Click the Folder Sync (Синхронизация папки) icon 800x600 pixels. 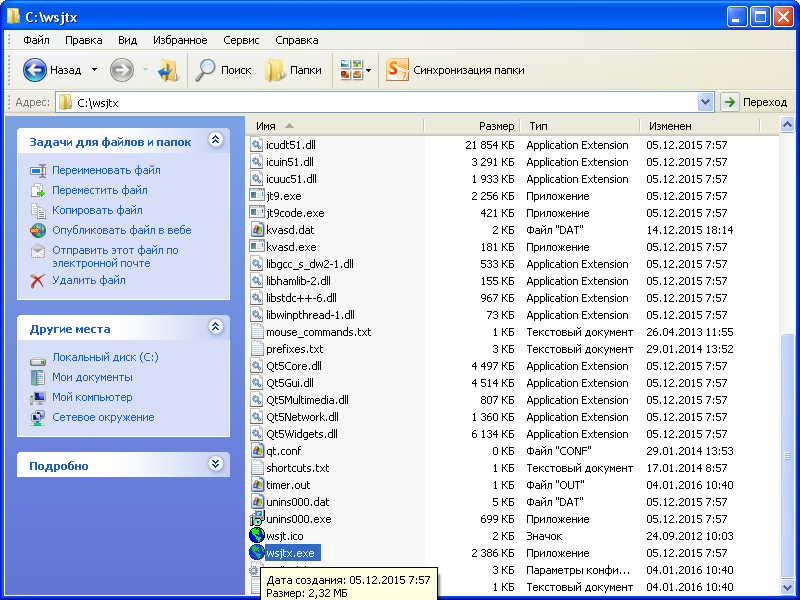tap(398, 70)
